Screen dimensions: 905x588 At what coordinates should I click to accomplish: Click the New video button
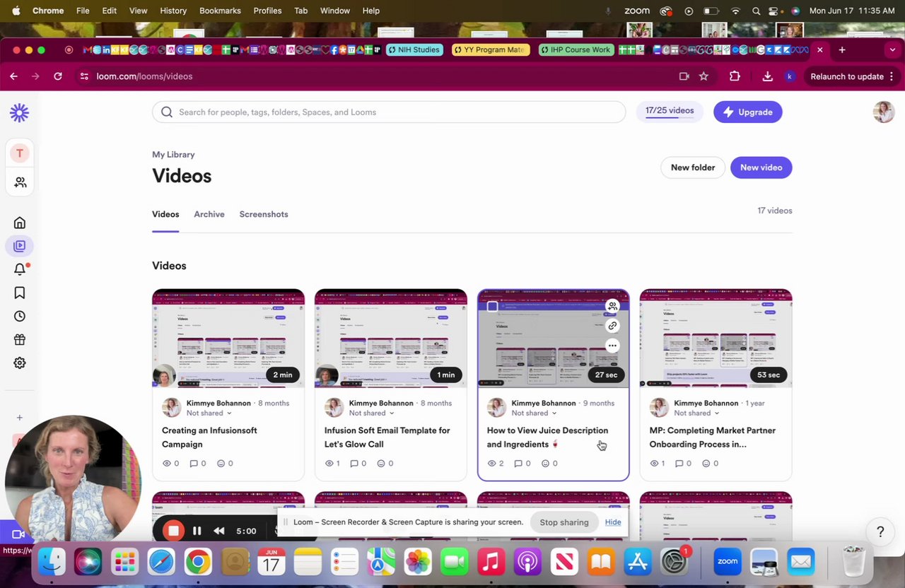(761, 167)
